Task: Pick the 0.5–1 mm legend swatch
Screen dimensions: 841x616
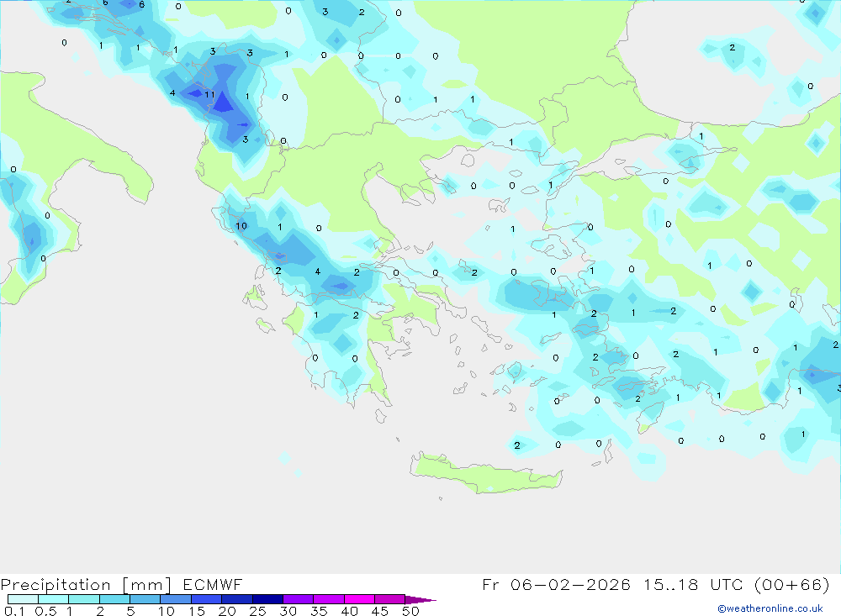Action: click(x=53, y=599)
